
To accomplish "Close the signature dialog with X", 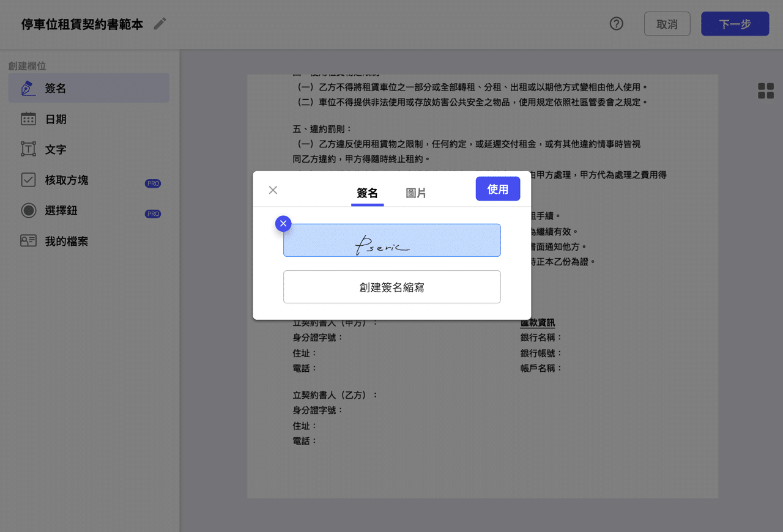I will pos(273,190).
